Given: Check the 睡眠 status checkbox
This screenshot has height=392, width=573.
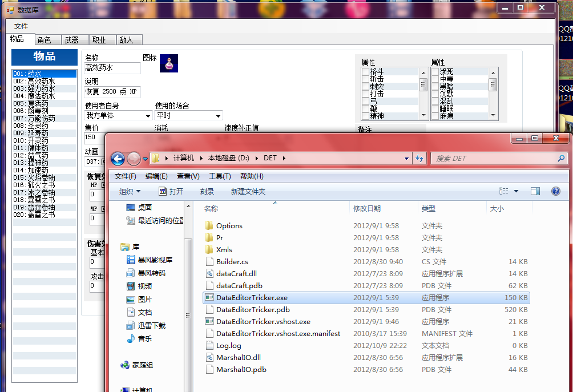Looking at the screenshot, I should [x=435, y=108].
